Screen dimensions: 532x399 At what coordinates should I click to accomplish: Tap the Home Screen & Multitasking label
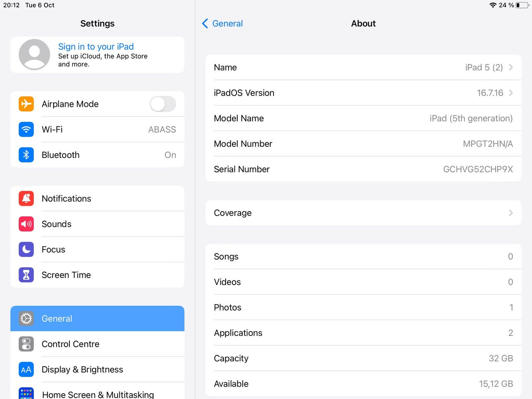(x=98, y=394)
